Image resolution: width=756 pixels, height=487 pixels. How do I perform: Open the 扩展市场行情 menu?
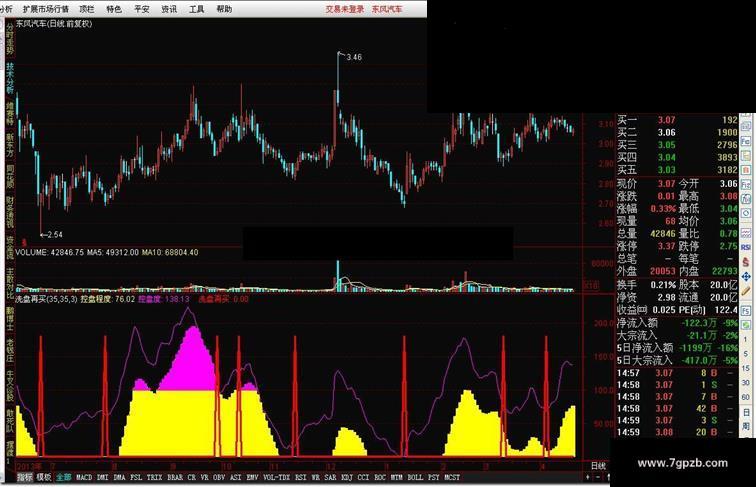[45, 9]
